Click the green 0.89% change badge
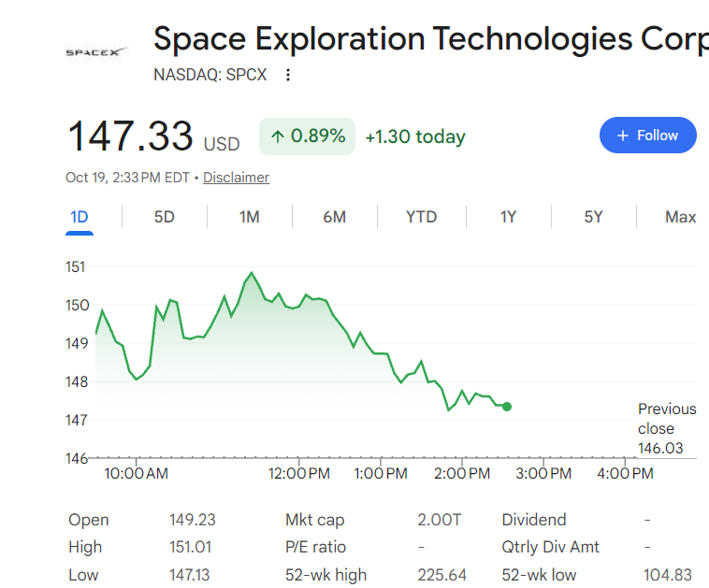Image resolution: width=709 pixels, height=588 pixels. tap(307, 136)
